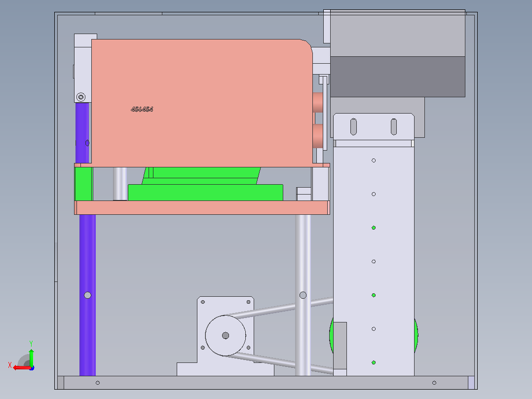Click the right slot hole on the white bracket
This screenshot has width=532, height=399.
point(394,126)
